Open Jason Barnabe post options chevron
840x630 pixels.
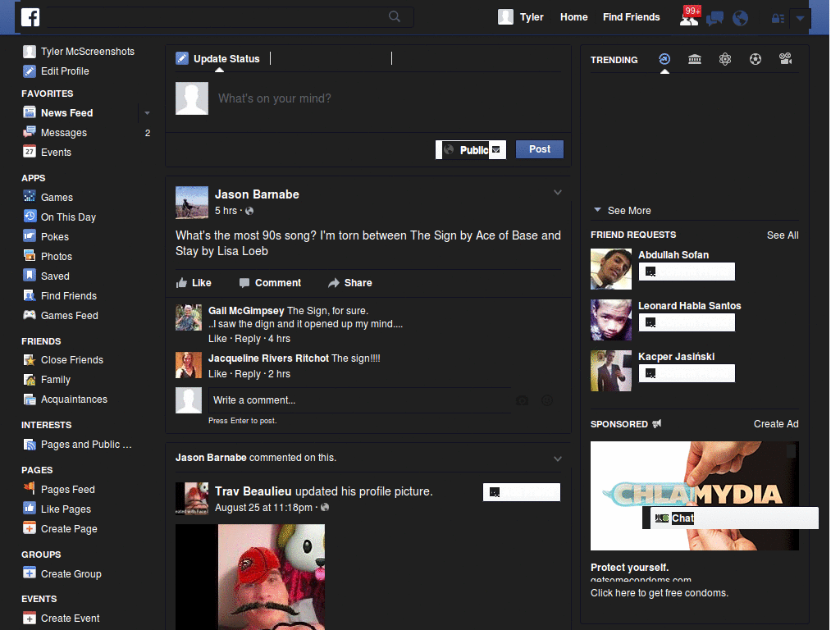point(558,192)
